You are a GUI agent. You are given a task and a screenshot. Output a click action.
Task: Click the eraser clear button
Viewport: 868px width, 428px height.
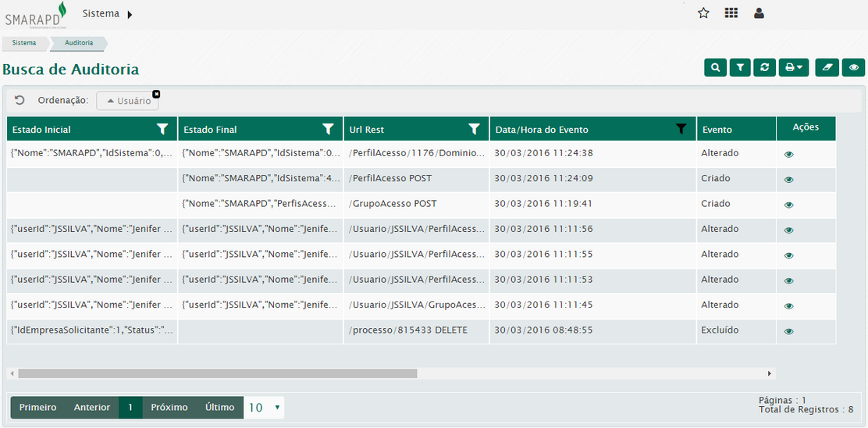click(827, 68)
